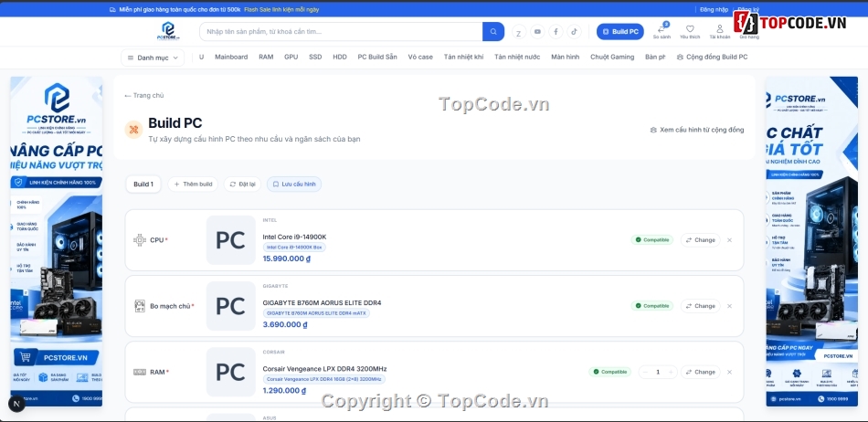The image size is (868, 422).
Task: Remove the Corsair Vengeance RAM item
Action: pos(729,372)
